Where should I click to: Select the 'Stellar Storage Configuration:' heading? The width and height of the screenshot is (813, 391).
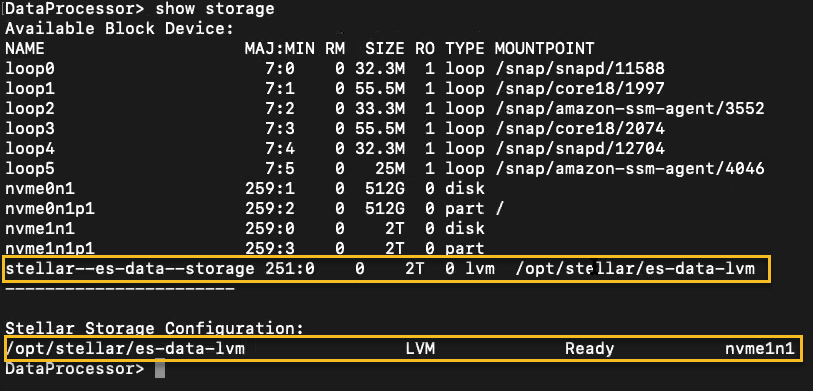click(154, 328)
